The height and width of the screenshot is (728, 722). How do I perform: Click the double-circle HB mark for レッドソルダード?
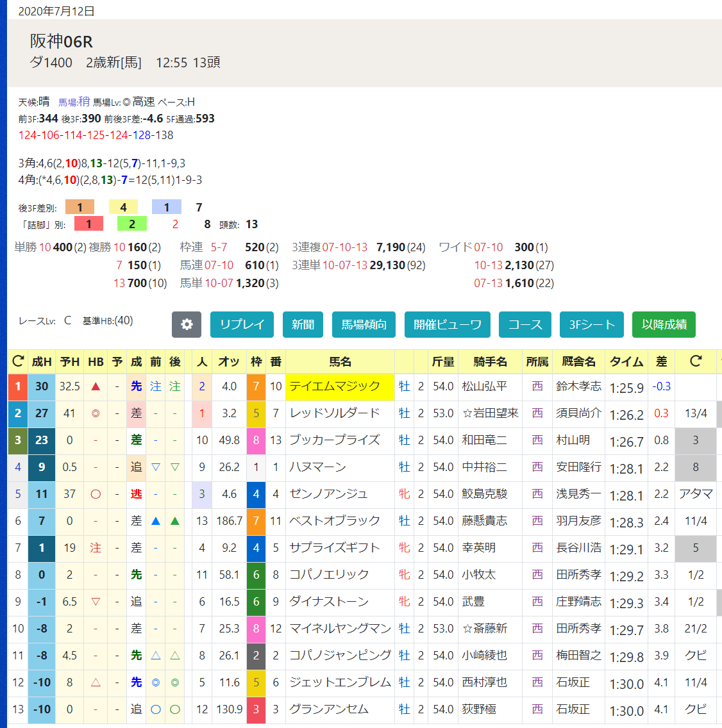(x=96, y=413)
